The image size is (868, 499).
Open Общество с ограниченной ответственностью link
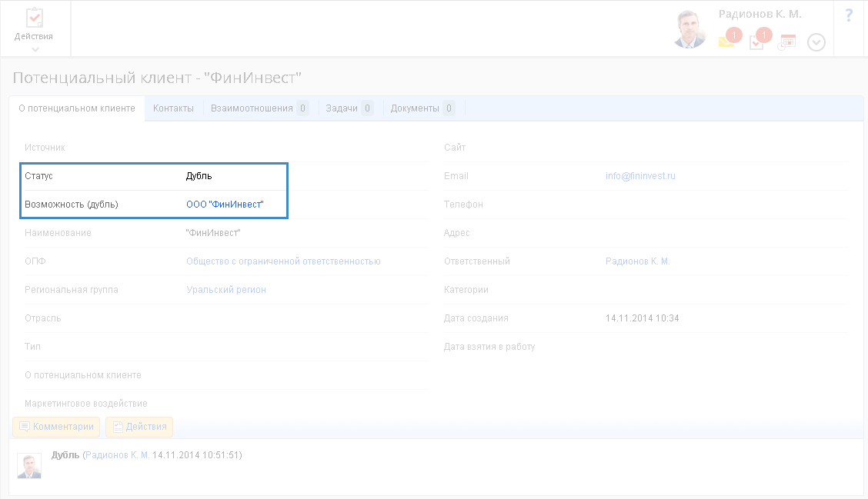[x=283, y=261]
